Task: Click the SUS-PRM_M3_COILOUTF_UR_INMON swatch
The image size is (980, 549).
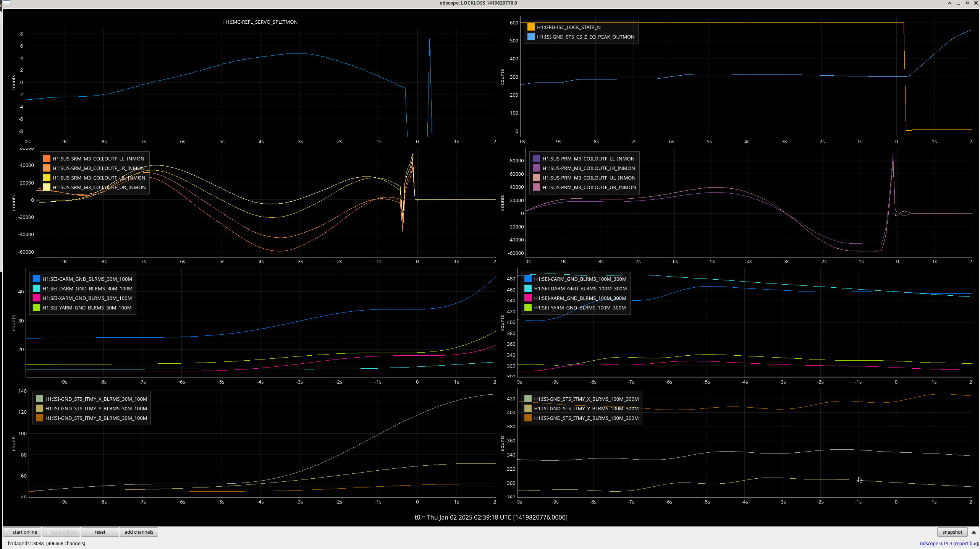Action: coord(536,187)
